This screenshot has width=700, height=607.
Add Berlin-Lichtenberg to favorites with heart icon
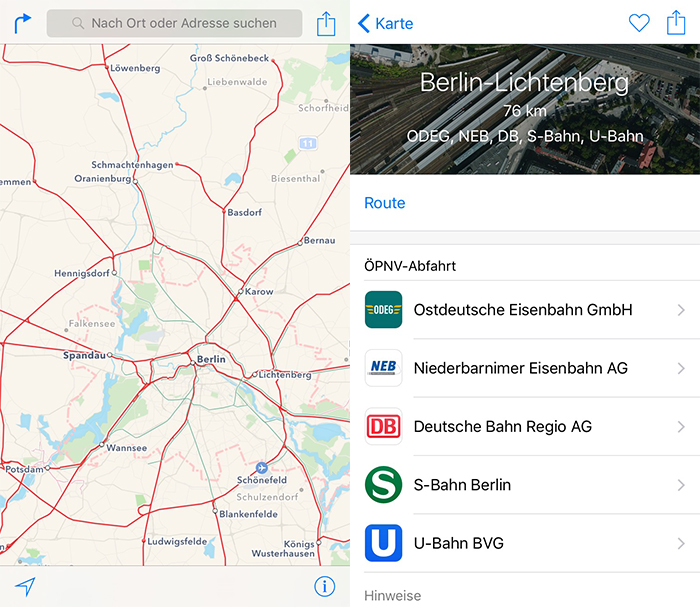(x=639, y=23)
